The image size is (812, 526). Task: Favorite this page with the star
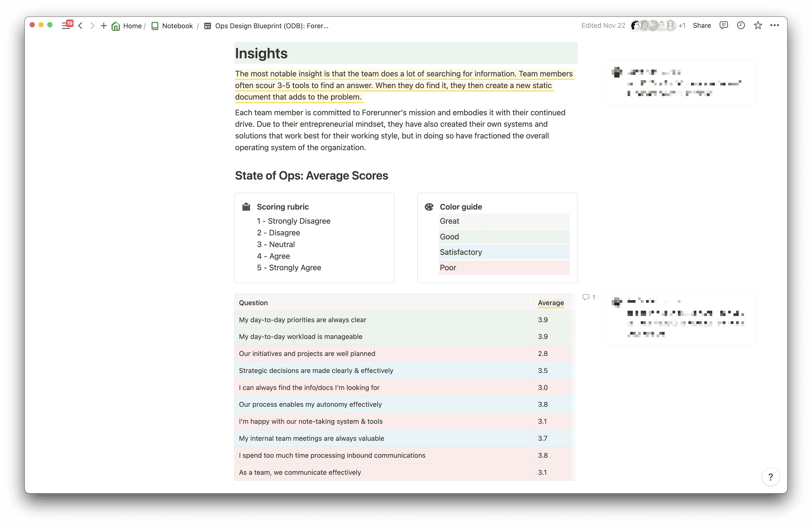tap(758, 26)
